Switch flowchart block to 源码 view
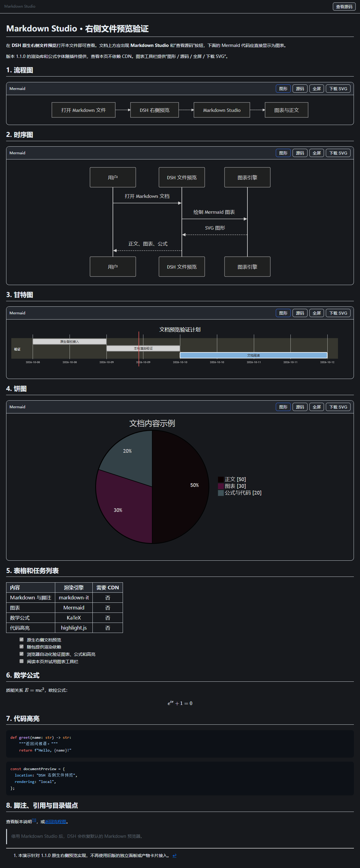 click(300, 89)
